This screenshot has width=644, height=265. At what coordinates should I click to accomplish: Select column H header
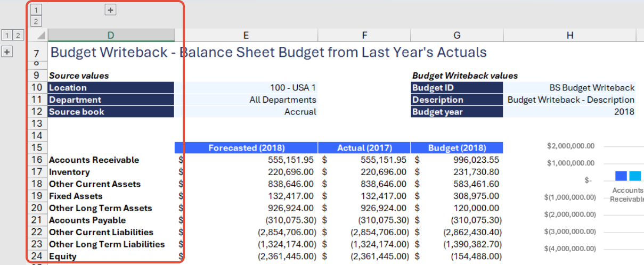(x=570, y=36)
